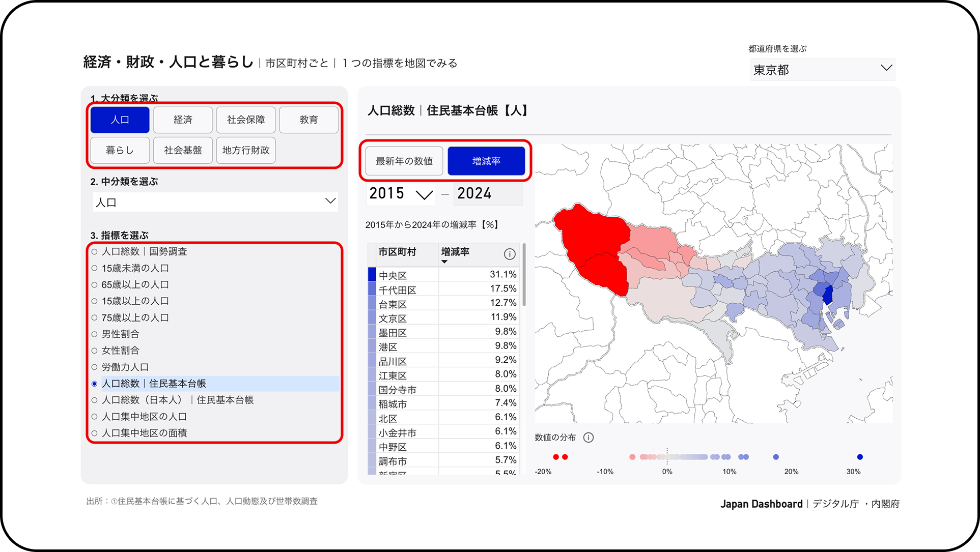This screenshot has height=552, width=980.
Task: Choose the 教育 category tab
Action: [x=309, y=120]
